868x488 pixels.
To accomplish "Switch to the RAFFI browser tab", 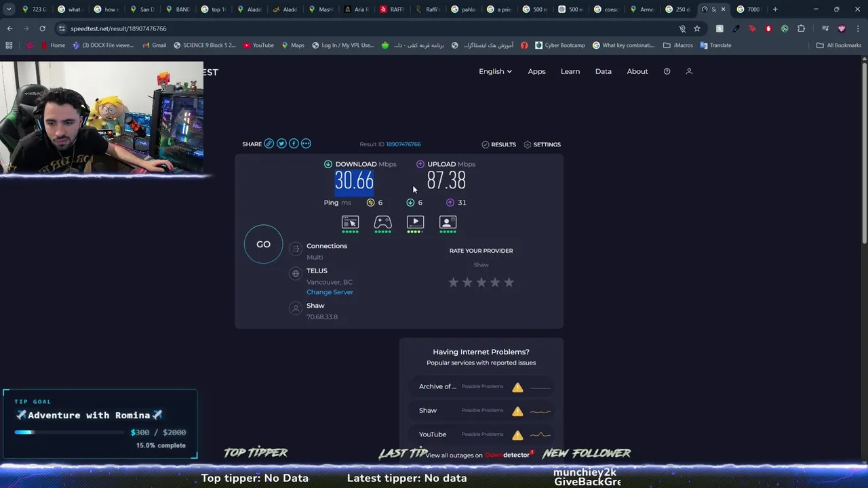I will [x=393, y=9].
